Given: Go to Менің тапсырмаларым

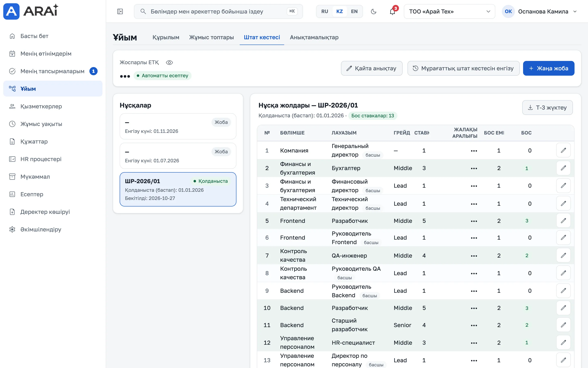Looking at the screenshot, I should pos(53,71).
